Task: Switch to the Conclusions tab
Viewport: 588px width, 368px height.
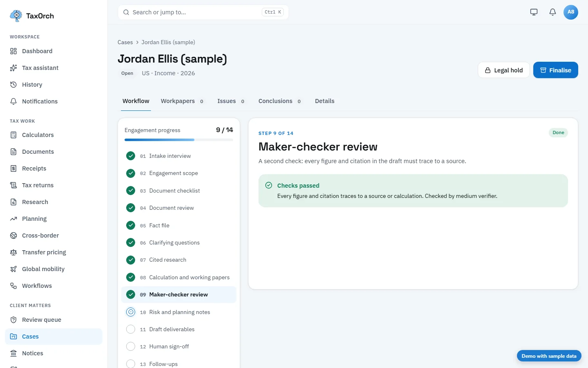Action: pyautogui.click(x=280, y=101)
